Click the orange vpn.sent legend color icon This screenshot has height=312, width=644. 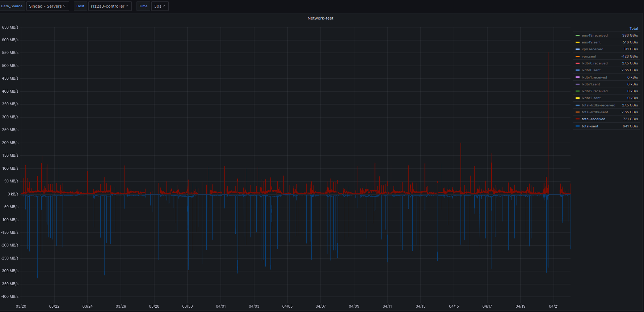pos(577,56)
